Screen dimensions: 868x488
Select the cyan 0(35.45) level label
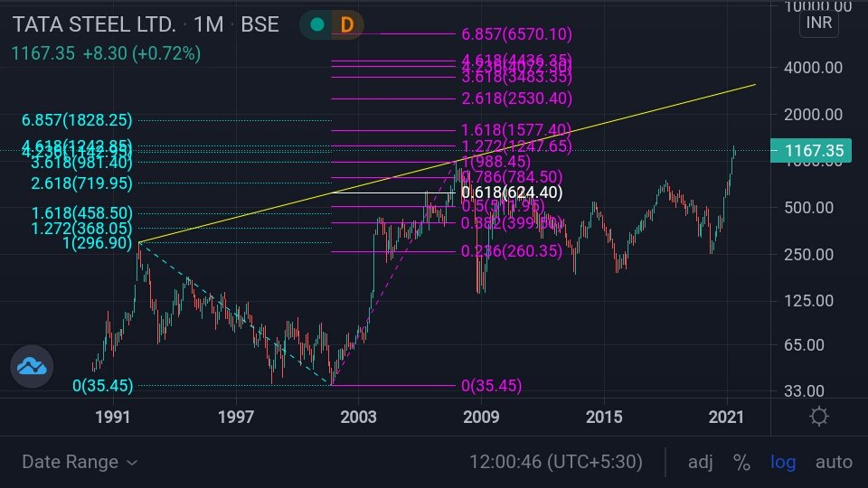click(103, 386)
